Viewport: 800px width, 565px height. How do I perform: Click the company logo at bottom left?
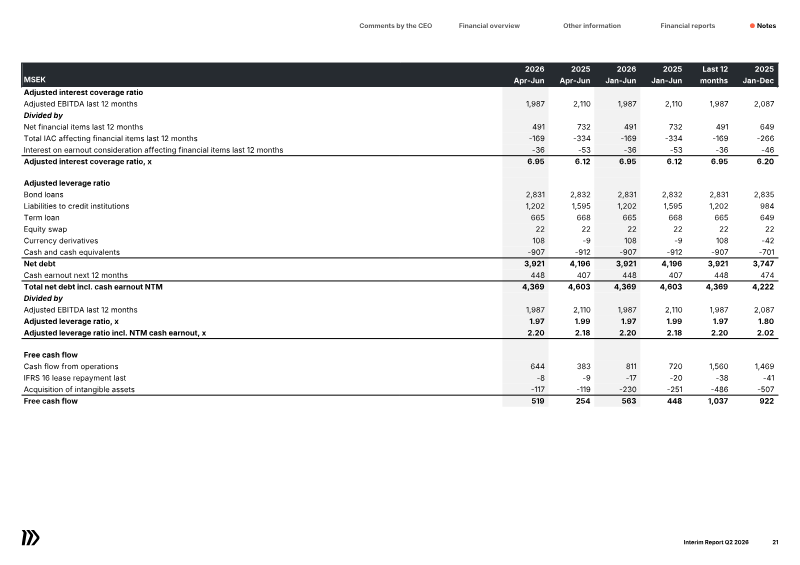31,538
